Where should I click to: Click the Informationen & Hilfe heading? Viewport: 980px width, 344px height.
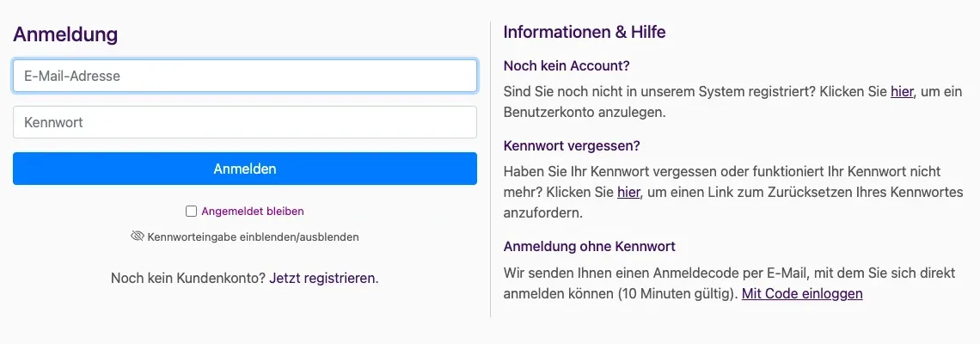pyautogui.click(x=585, y=32)
